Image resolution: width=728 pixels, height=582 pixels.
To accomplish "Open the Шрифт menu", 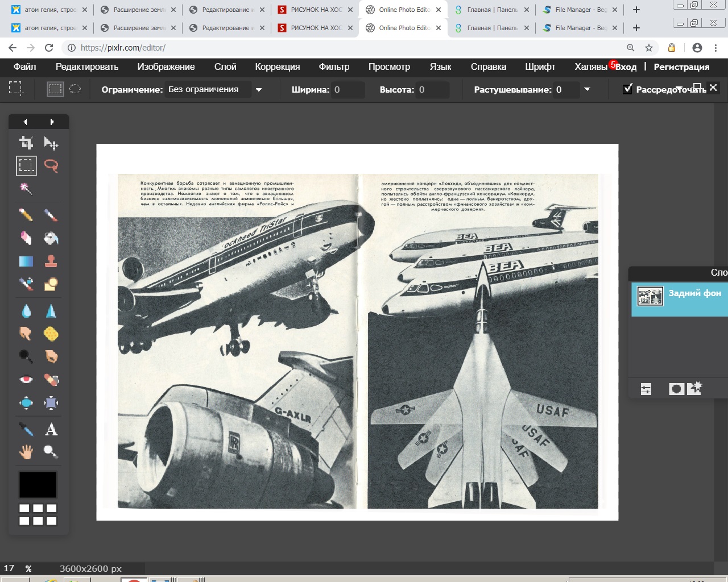I will click(x=540, y=66).
